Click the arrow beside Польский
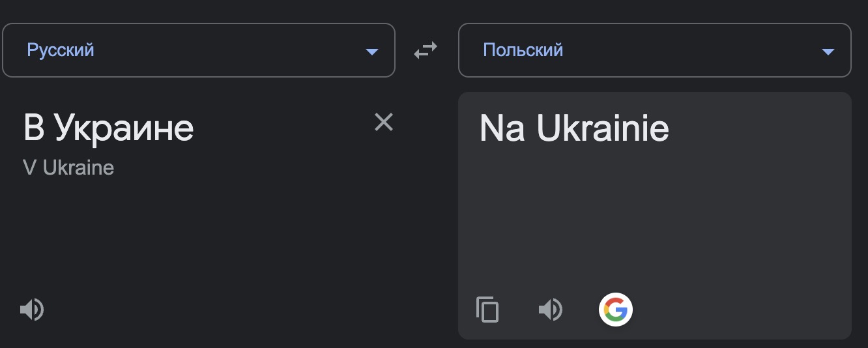 pos(828,51)
